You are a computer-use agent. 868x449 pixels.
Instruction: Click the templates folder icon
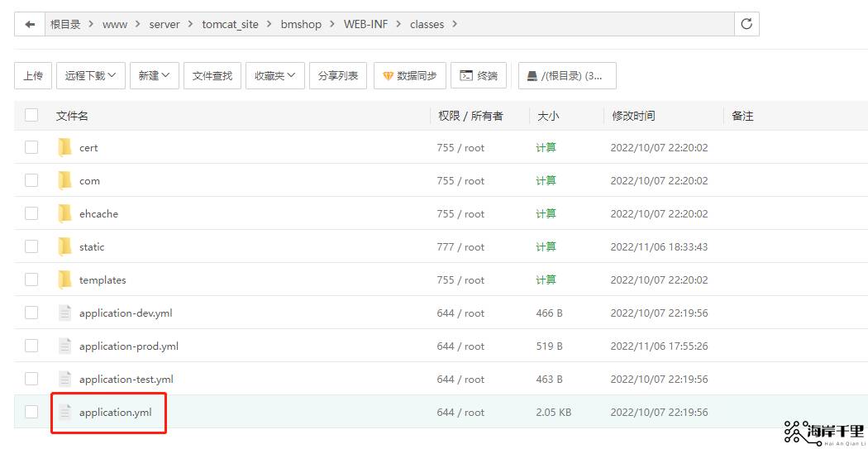pyautogui.click(x=65, y=280)
